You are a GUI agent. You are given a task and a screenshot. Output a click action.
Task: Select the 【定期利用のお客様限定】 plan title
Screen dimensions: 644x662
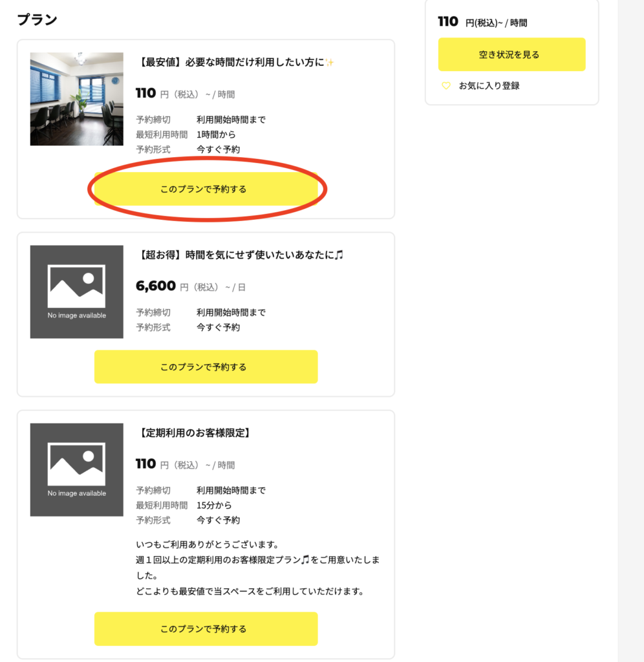click(195, 432)
